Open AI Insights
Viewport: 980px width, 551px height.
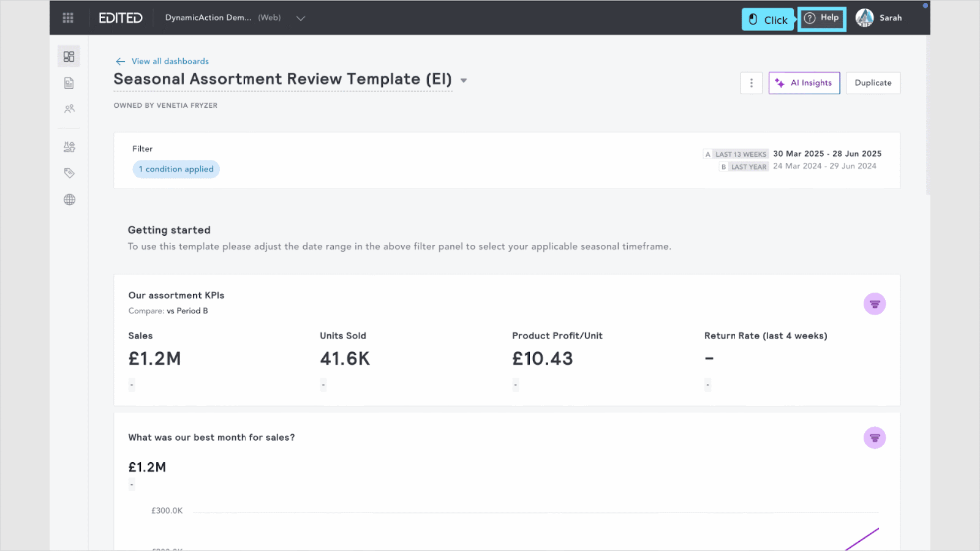804,83
